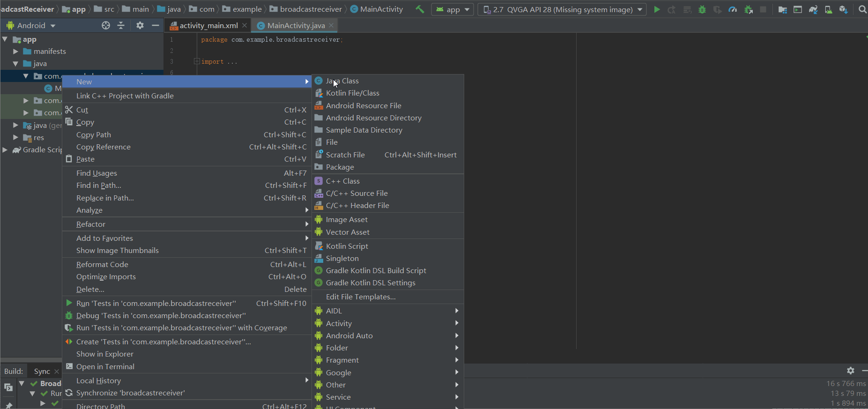Expand the Activity submenu

[x=388, y=323]
